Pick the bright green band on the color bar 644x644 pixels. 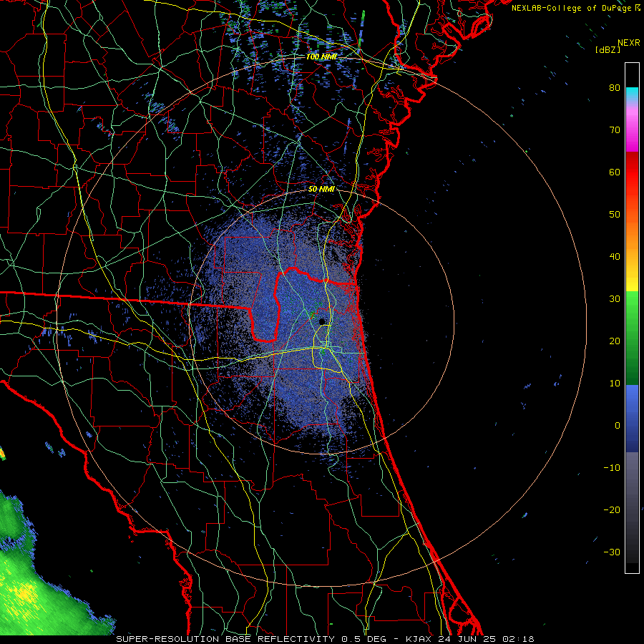click(x=632, y=305)
